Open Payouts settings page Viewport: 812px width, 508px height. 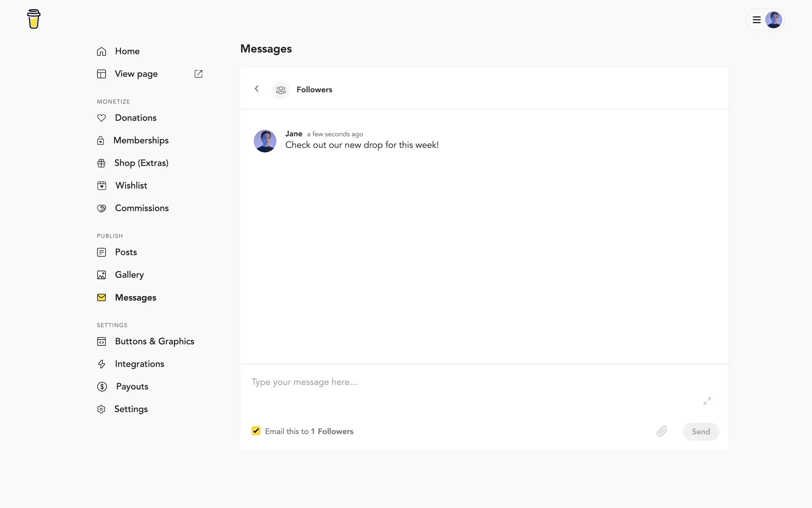(132, 387)
